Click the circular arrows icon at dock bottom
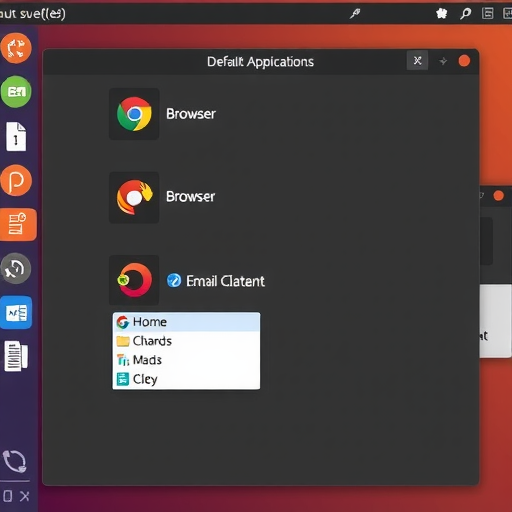Screen dimensions: 512x512 (x=15, y=461)
